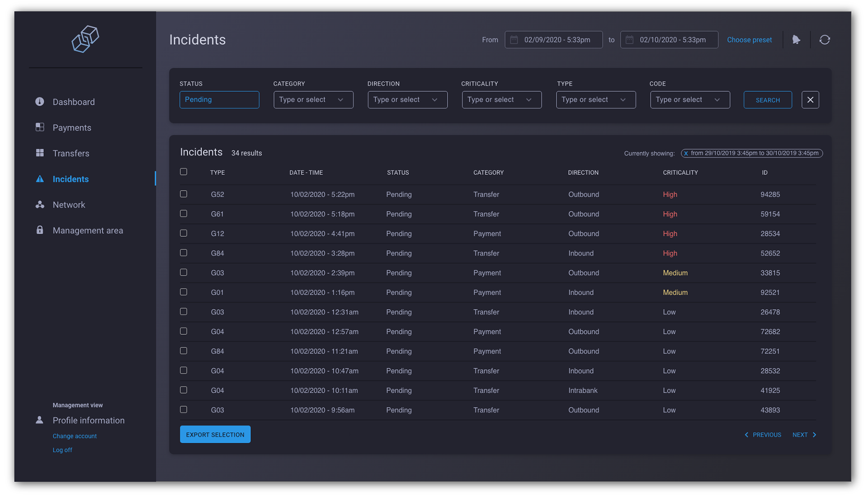The width and height of the screenshot is (868, 497).
Task: Check the box for incident 94285
Action: [x=184, y=194]
